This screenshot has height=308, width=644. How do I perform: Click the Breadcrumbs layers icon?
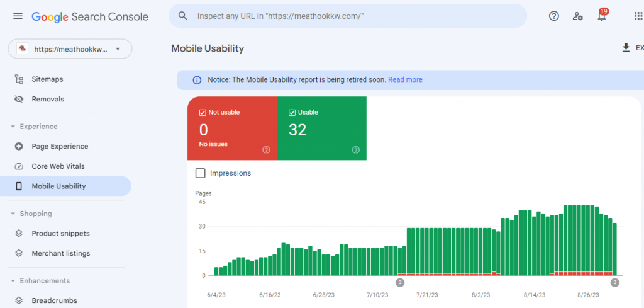[19, 300]
